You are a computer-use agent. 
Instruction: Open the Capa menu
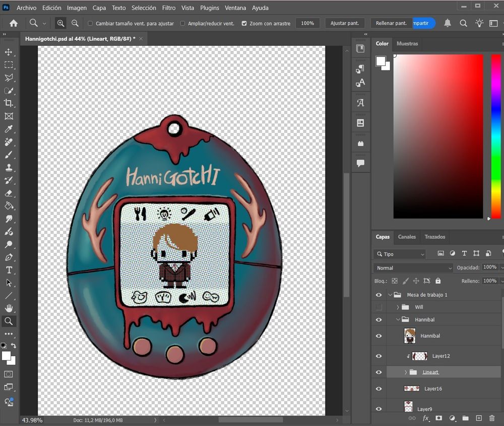coord(99,8)
